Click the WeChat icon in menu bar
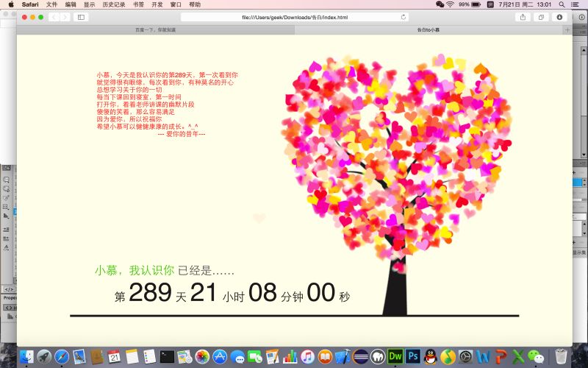This screenshot has width=588, height=368. (440, 4)
